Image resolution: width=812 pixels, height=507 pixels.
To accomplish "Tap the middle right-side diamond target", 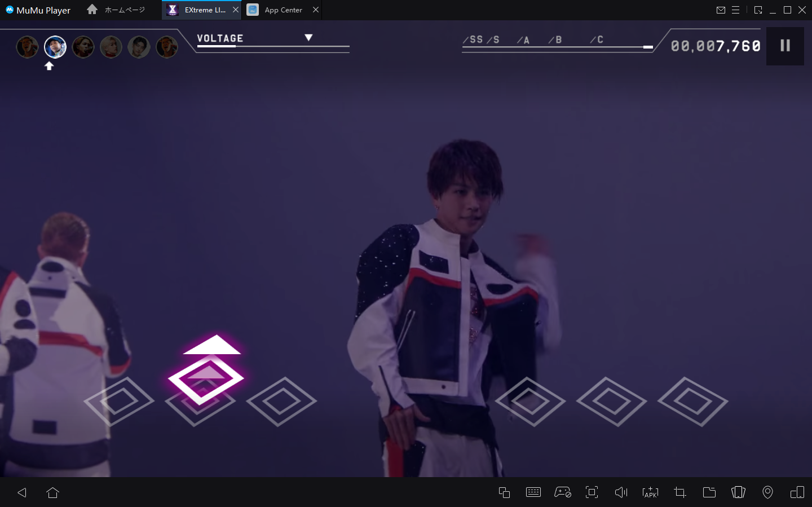I will (x=611, y=402).
